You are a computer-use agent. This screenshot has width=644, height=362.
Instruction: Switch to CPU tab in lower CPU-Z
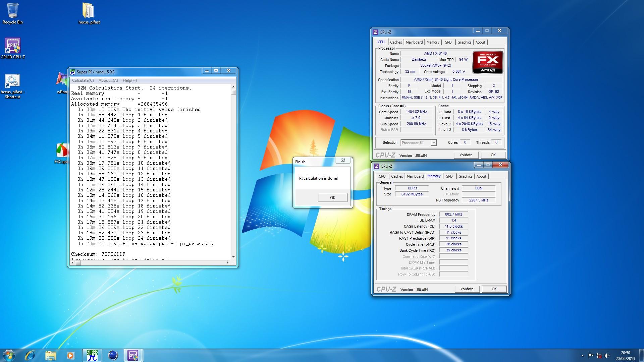(x=382, y=176)
